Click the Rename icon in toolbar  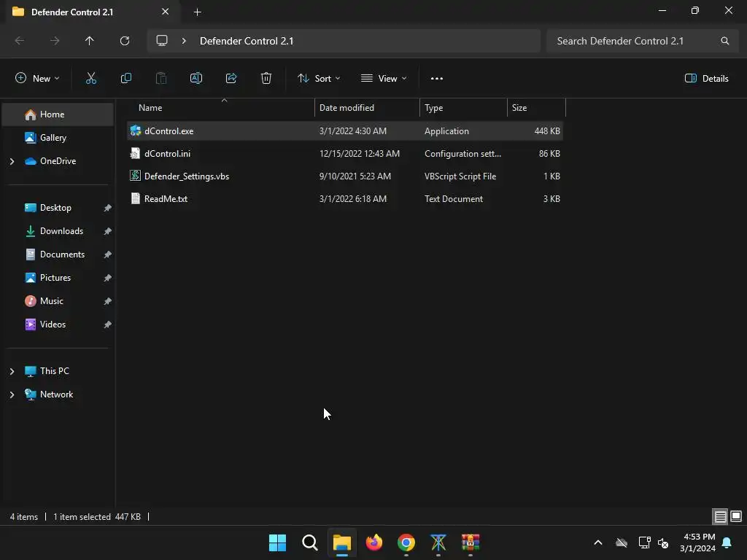pyautogui.click(x=196, y=79)
